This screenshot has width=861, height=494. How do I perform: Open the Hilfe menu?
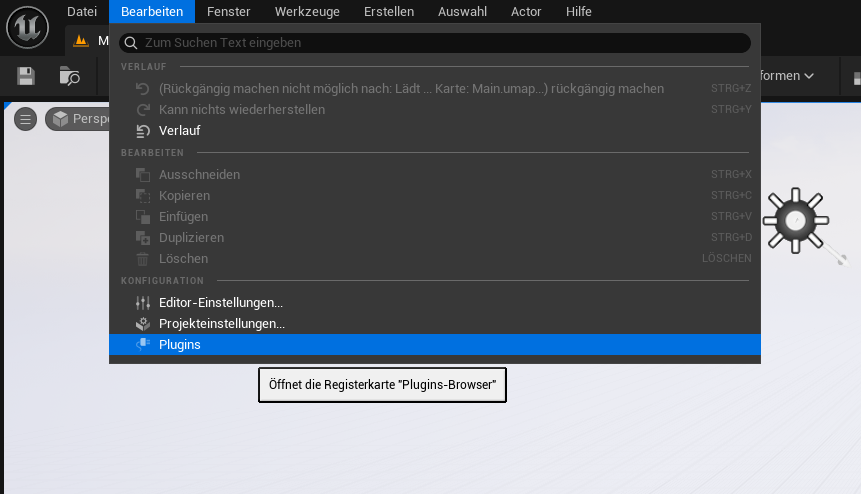pos(578,12)
